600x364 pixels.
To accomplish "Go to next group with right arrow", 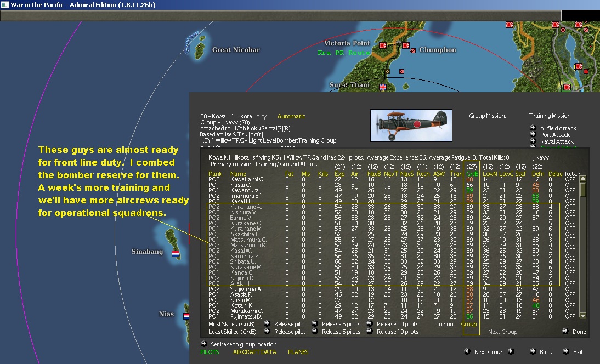I will pyautogui.click(x=511, y=351).
